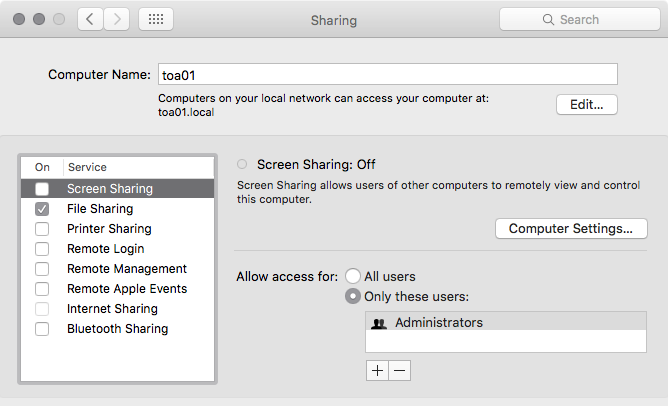Show all preferences with the grid icon
This screenshot has width=668, height=406.
tap(156, 19)
